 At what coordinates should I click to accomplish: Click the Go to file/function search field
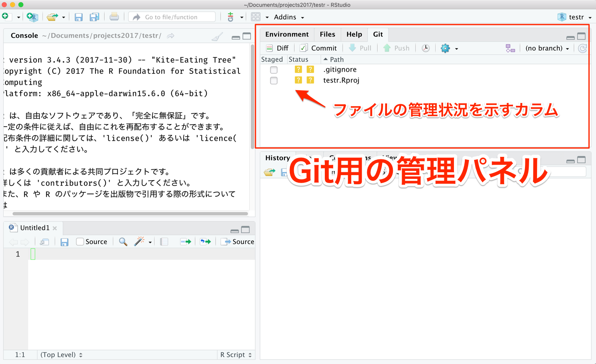tap(172, 17)
